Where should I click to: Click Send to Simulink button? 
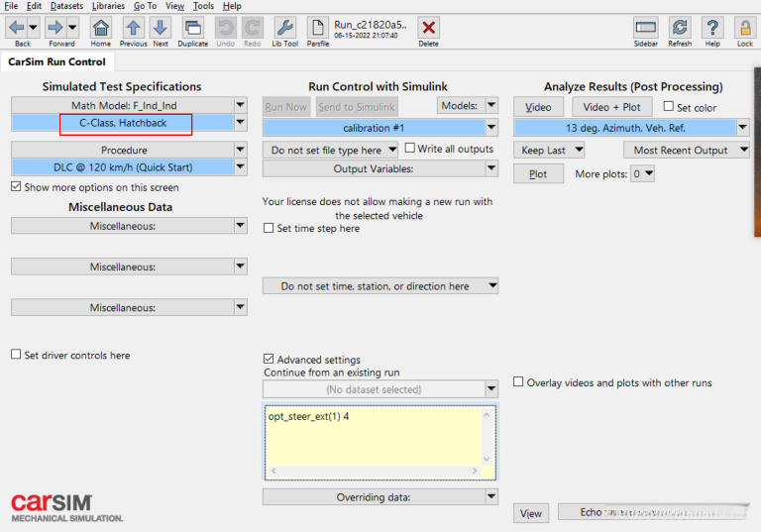(x=357, y=107)
